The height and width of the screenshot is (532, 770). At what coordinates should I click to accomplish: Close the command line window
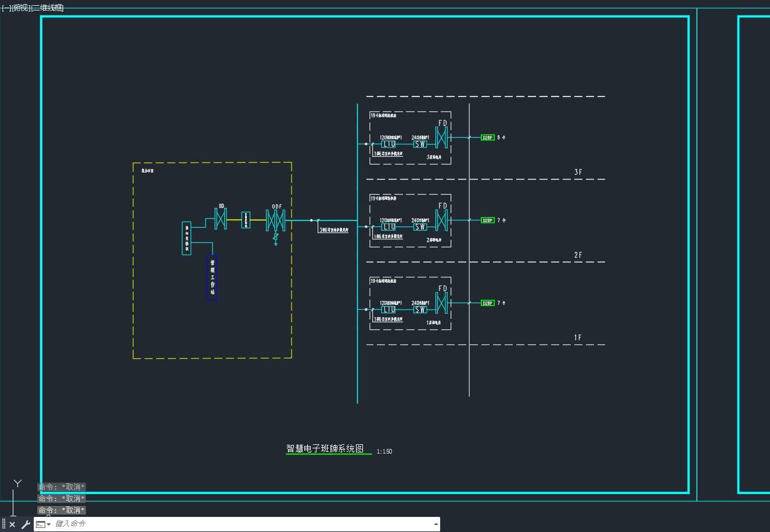point(12,524)
